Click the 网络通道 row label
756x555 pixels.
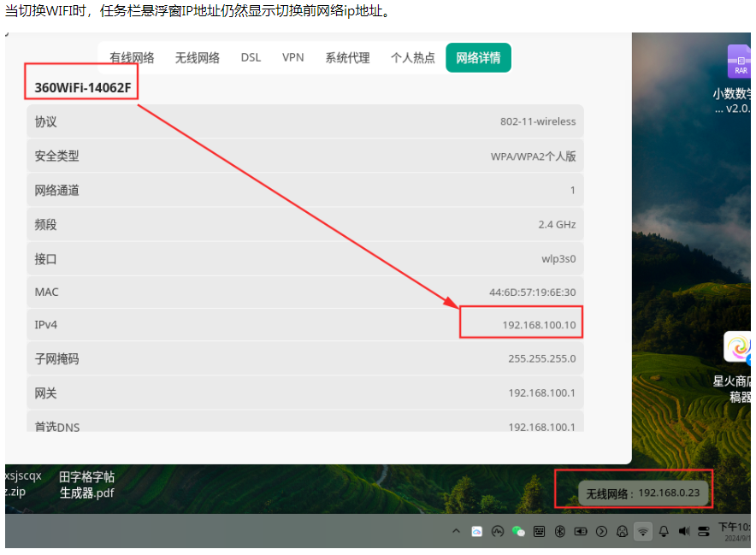(x=57, y=191)
